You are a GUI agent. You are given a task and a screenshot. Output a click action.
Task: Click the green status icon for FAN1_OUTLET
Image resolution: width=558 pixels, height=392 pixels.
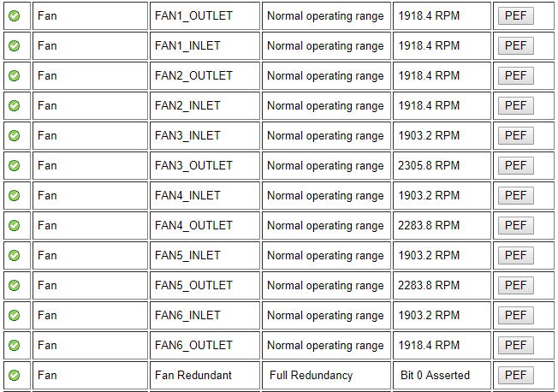(x=15, y=16)
